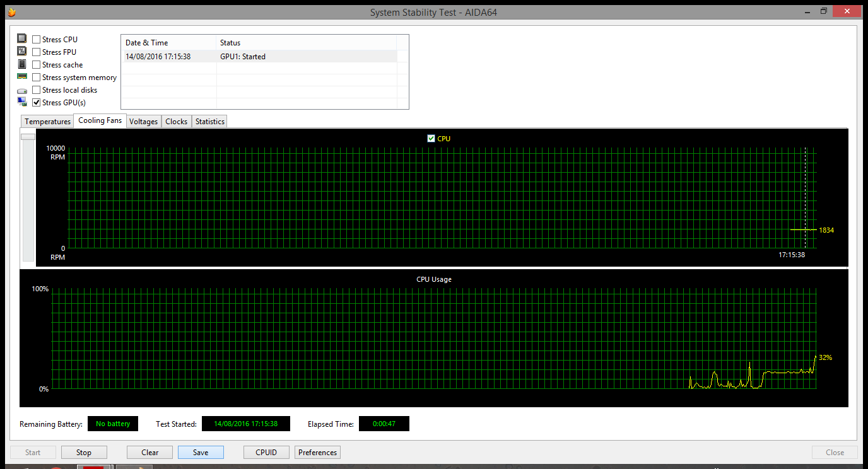Uncheck the Stress GPU(s) checkbox
This screenshot has width=868, height=469.
coord(37,103)
